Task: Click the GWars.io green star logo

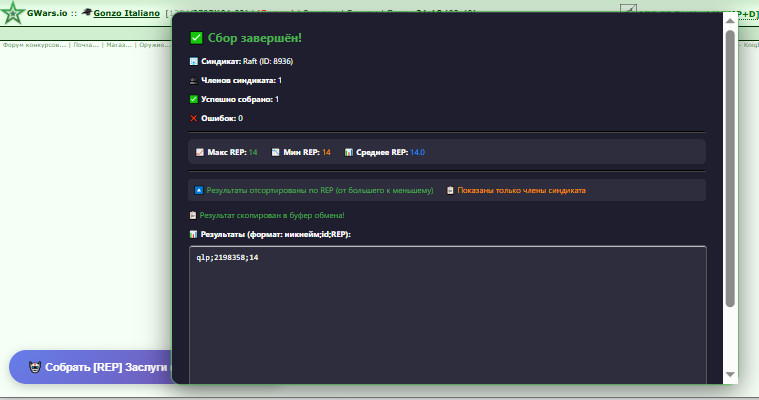Action: (x=12, y=13)
